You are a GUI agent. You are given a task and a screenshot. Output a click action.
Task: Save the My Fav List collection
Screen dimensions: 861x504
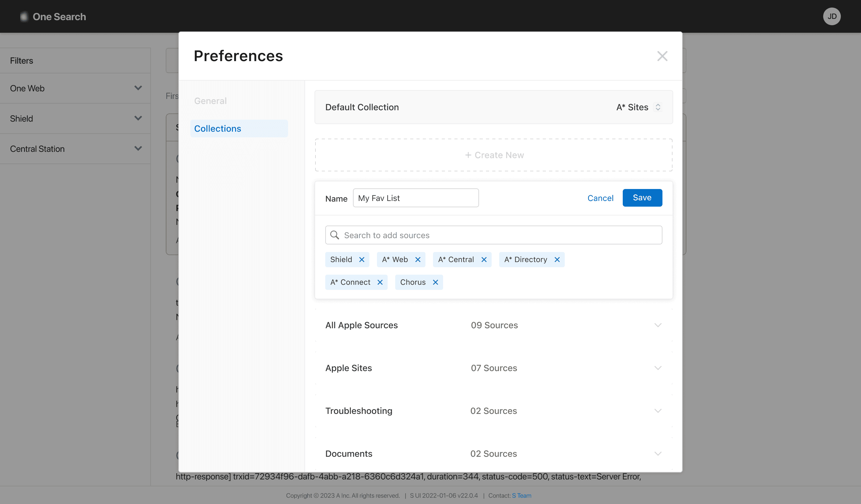click(x=642, y=198)
